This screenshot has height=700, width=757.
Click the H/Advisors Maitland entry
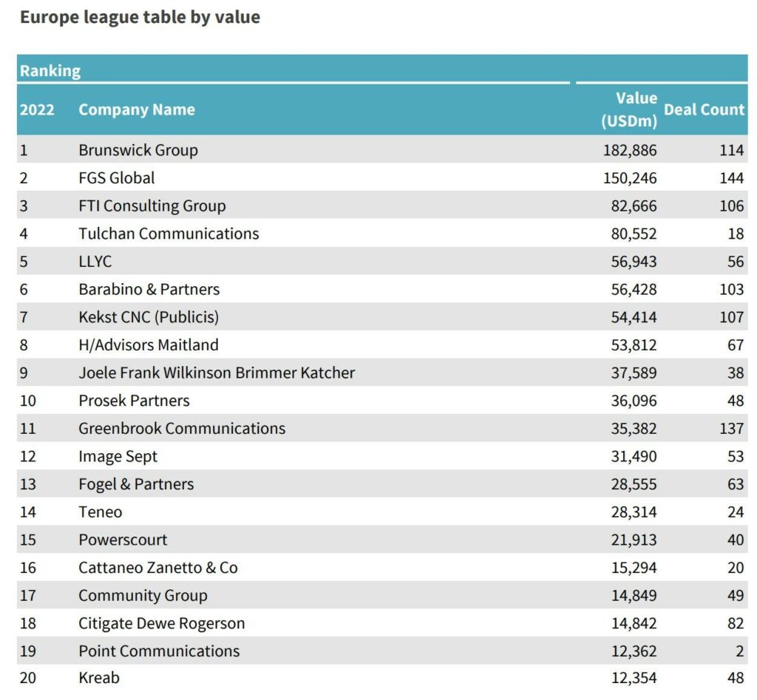[149, 345]
